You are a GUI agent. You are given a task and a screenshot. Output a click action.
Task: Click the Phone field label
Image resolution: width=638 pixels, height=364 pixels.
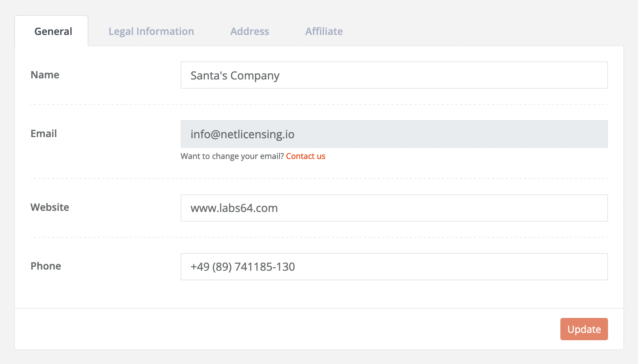[x=46, y=266]
